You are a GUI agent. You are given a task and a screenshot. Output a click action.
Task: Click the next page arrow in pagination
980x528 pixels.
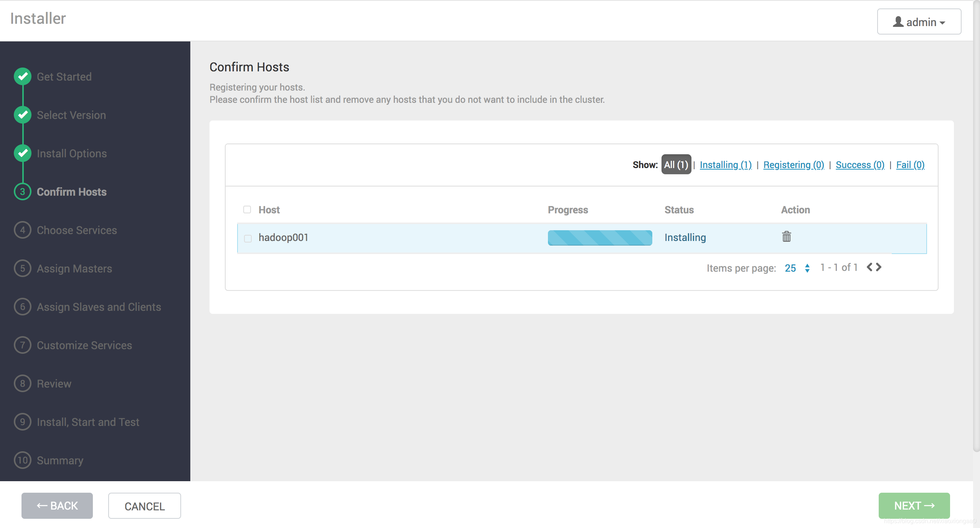coord(879,267)
